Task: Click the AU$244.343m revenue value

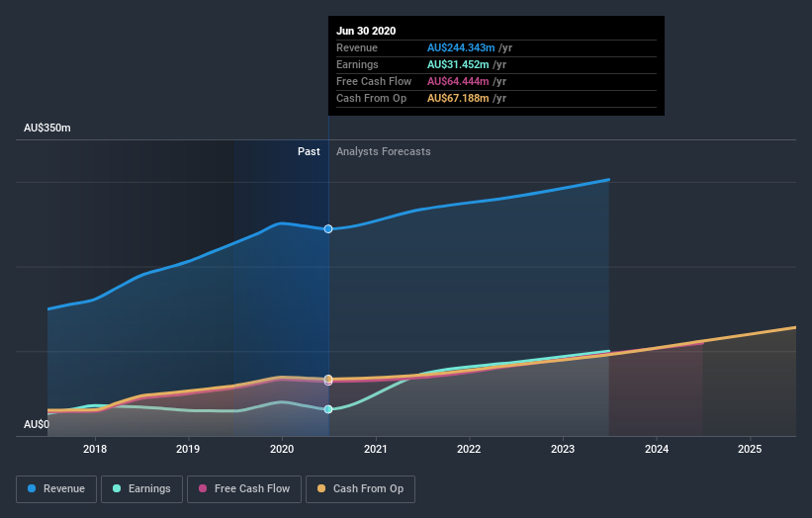Action: click(x=461, y=48)
